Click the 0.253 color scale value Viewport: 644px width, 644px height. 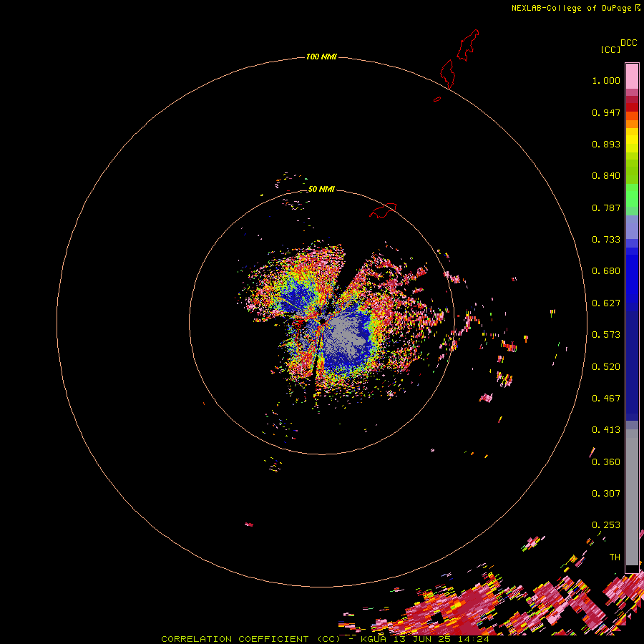606,525
